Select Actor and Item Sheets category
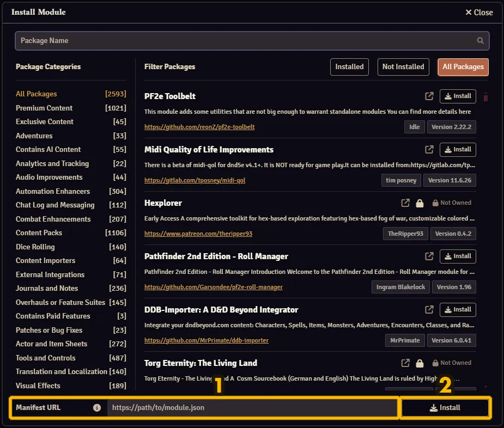Viewport: 504px width, 428px height. pos(71,344)
